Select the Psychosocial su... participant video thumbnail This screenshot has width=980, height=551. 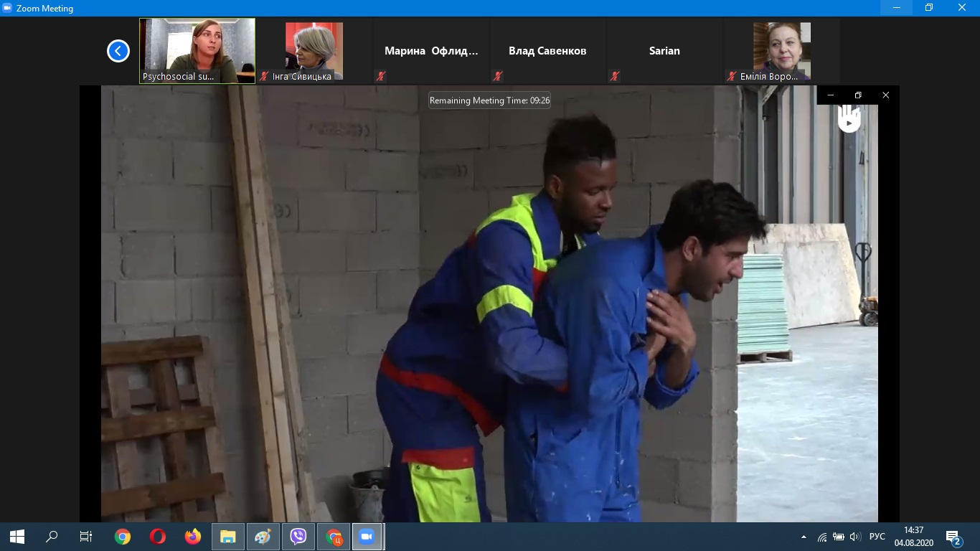[x=197, y=51]
